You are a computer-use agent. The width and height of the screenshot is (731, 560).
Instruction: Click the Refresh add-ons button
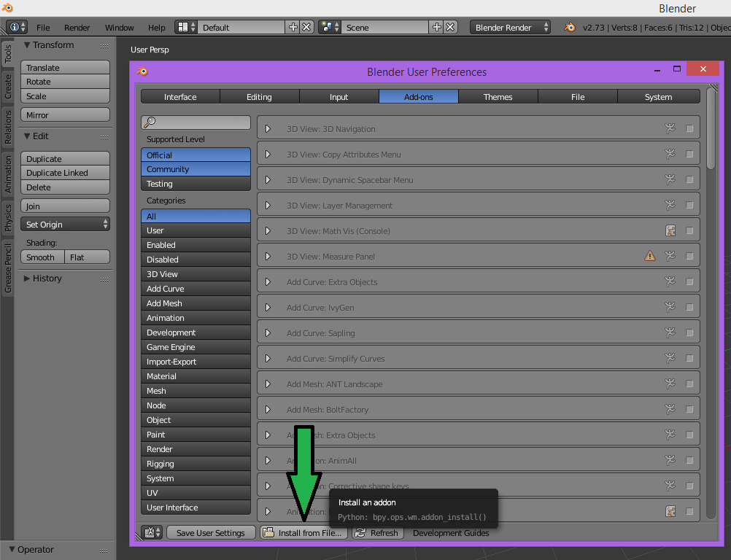378,532
